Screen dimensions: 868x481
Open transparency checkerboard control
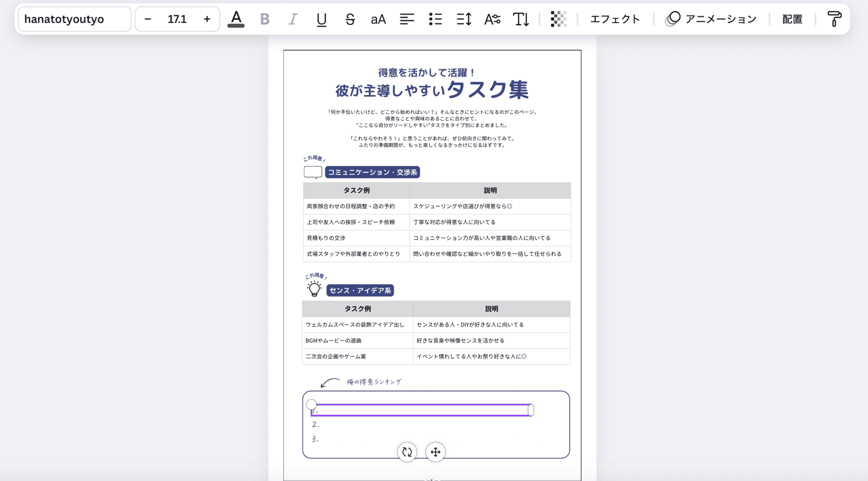[x=558, y=19]
